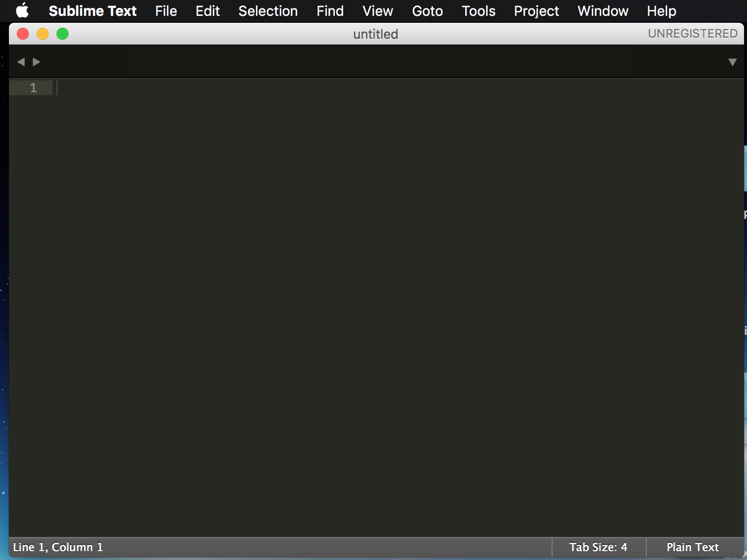Open the Goto menu
Screen dimensions: 747x560
428,11
